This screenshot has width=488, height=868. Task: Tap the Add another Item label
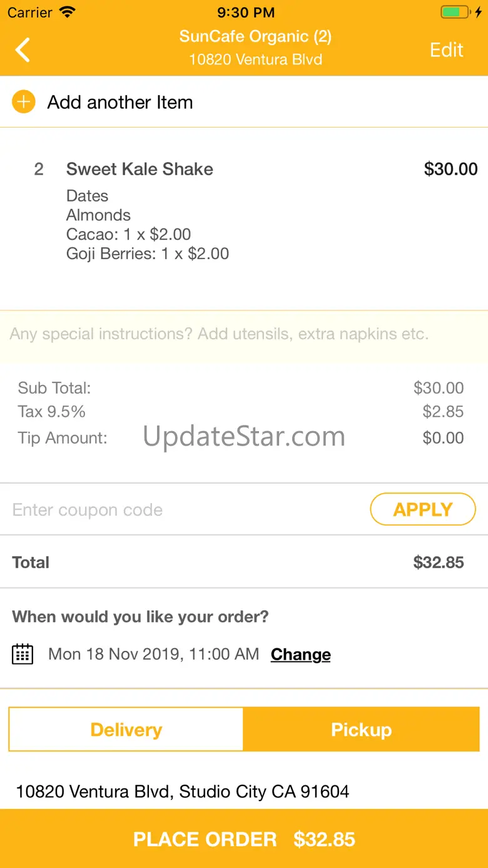(x=120, y=103)
